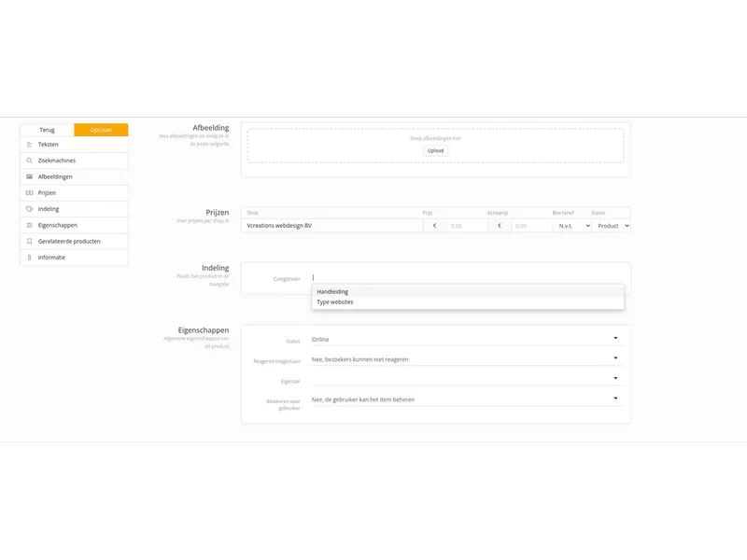The image size is (747, 560).
Task: Click the Vcreations webdesign BV shop name
Action: pyautogui.click(x=279, y=226)
